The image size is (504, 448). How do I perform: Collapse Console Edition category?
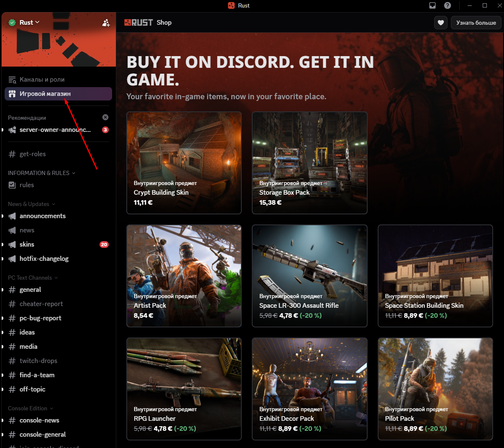click(x=31, y=408)
